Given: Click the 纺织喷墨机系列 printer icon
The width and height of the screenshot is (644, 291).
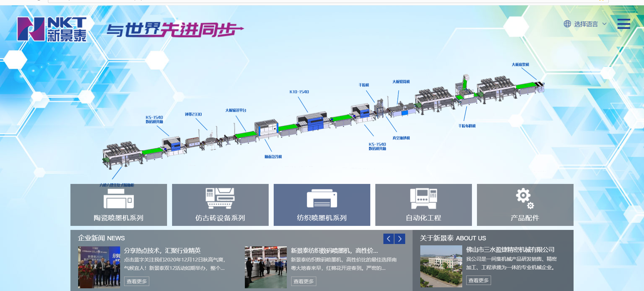Looking at the screenshot, I should pos(322,199).
